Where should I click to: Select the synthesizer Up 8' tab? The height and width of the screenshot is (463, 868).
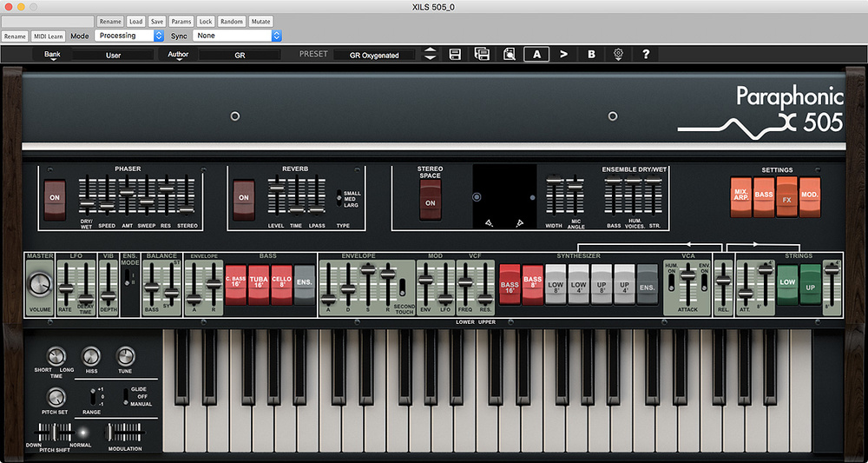pyautogui.click(x=602, y=284)
